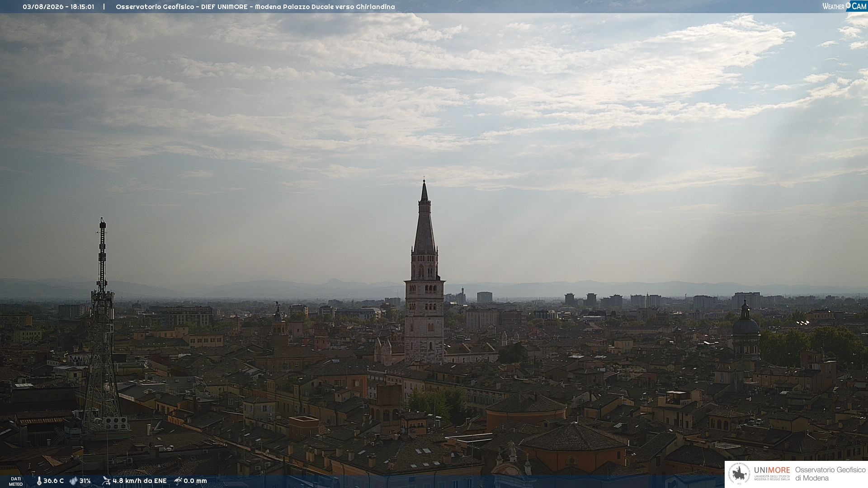868x488 pixels.
Task: Click the 03/08/2026 - 18:15:01 timestamp
Action: tap(58, 7)
